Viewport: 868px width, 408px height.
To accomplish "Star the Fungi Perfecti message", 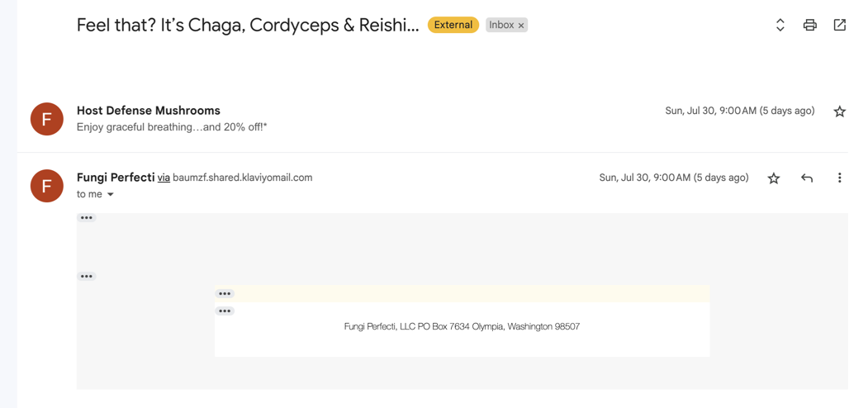I will [774, 178].
